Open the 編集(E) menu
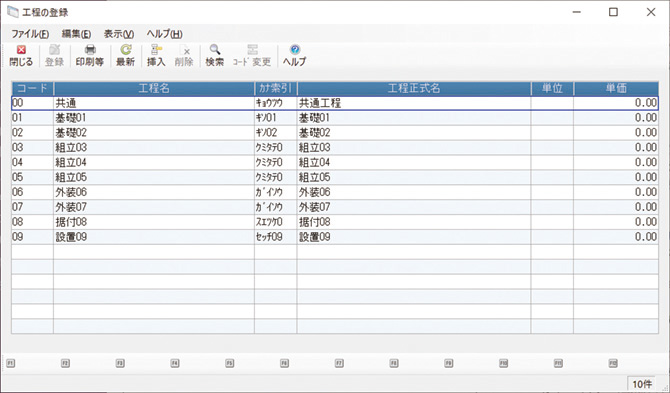 (x=76, y=34)
